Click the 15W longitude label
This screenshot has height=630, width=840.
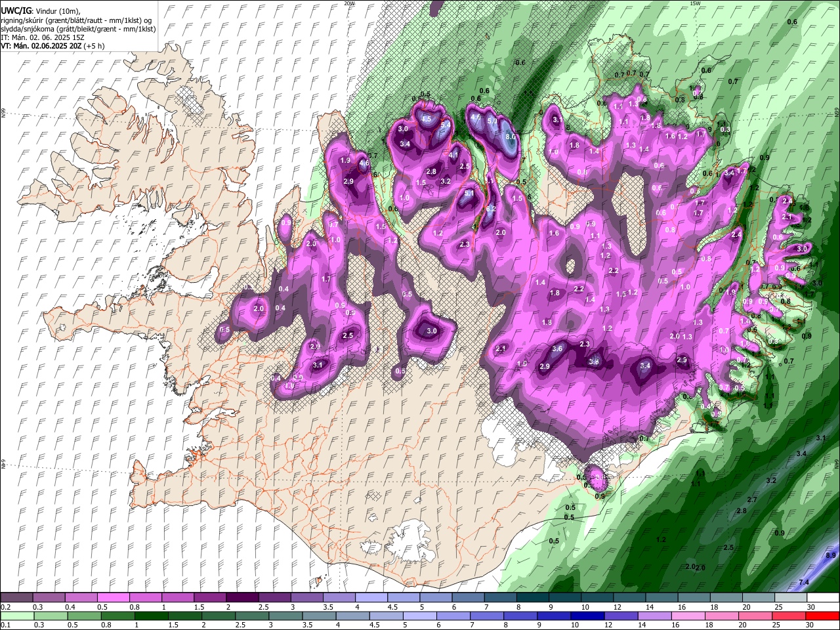pyautogui.click(x=696, y=3)
